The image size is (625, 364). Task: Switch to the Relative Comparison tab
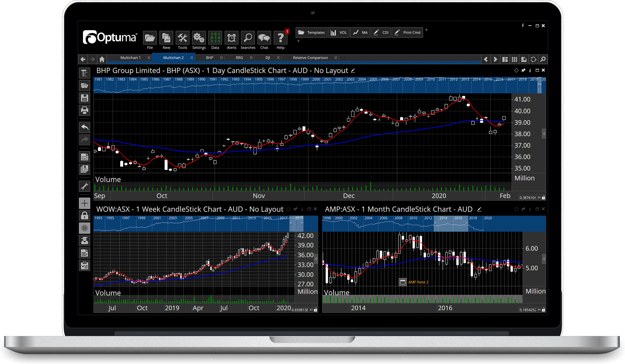(x=310, y=58)
